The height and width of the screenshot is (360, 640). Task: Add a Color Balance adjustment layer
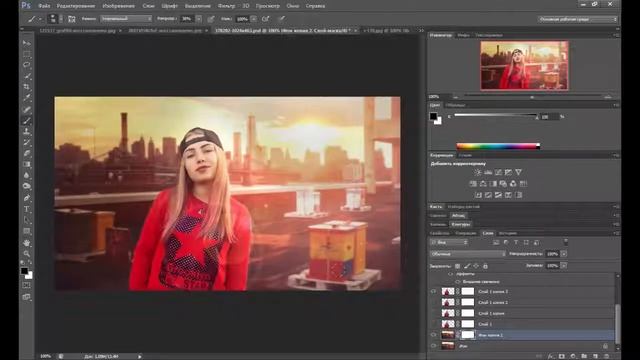click(x=483, y=184)
